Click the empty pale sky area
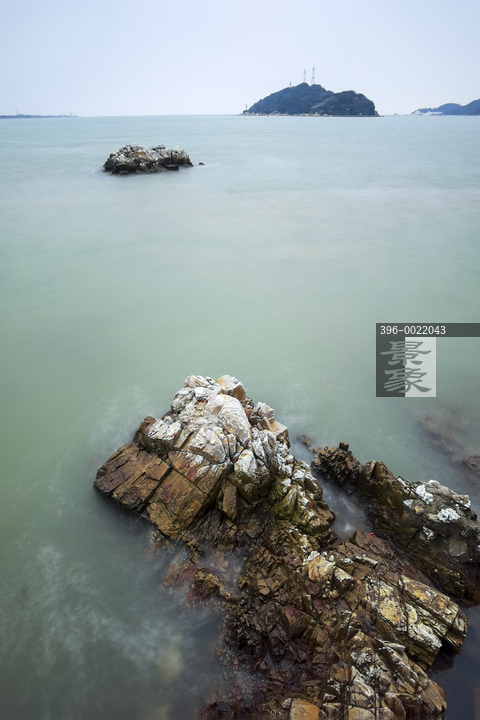 (138, 51)
